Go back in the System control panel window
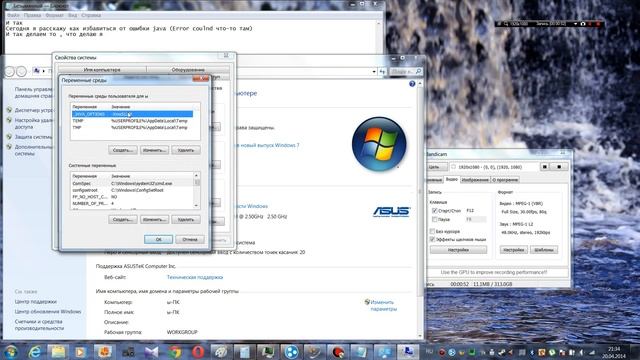Screen dimensions: 640x360 [x=10, y=71]
